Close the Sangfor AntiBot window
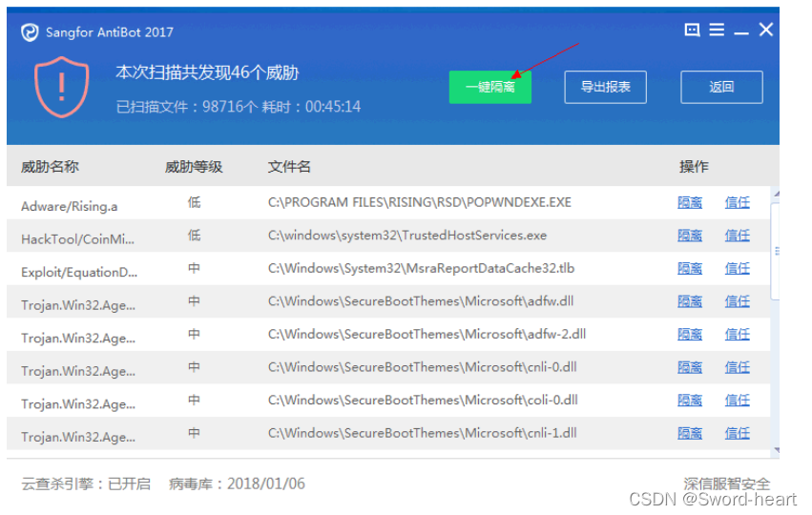The height and width of the screenshot is (515, 812). coord(766,30)
